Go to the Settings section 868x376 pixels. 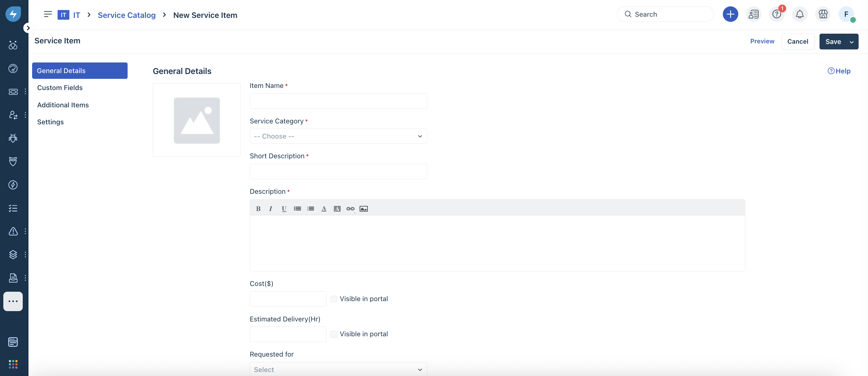click(50, 122)
